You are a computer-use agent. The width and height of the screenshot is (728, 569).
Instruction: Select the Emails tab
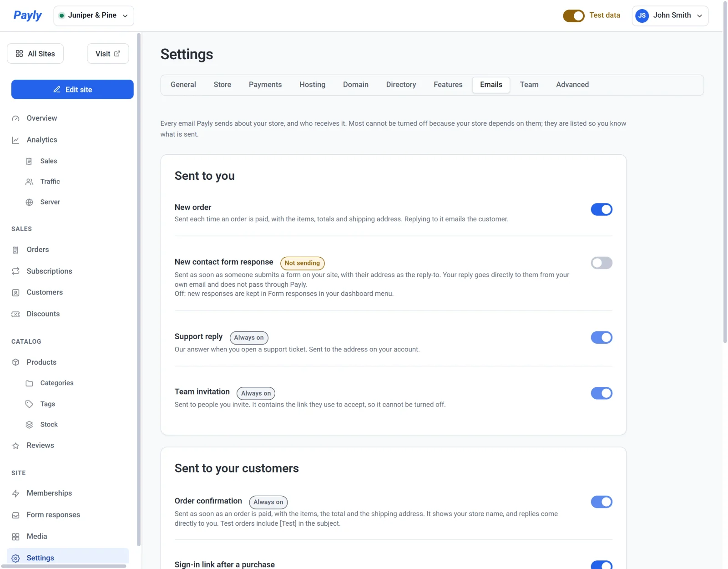pyautogui.click(x=491, y=85)
